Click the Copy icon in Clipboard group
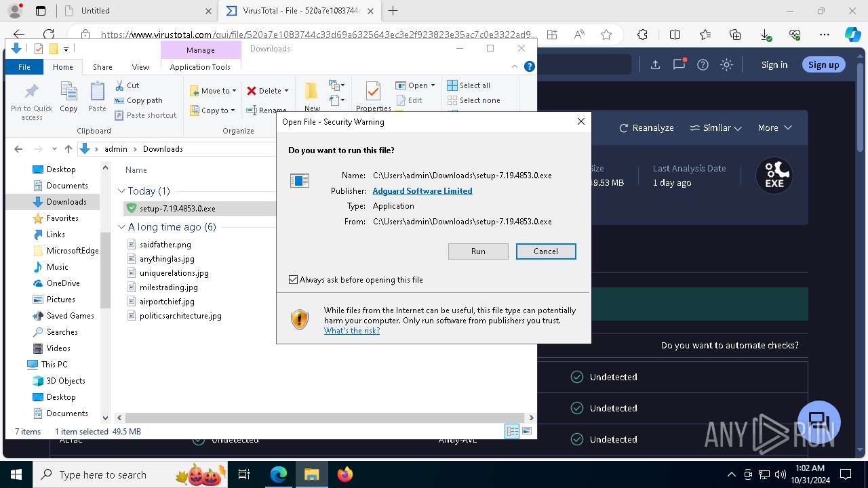Viewport: 868px width, 488px height. [x=68, y=97]
